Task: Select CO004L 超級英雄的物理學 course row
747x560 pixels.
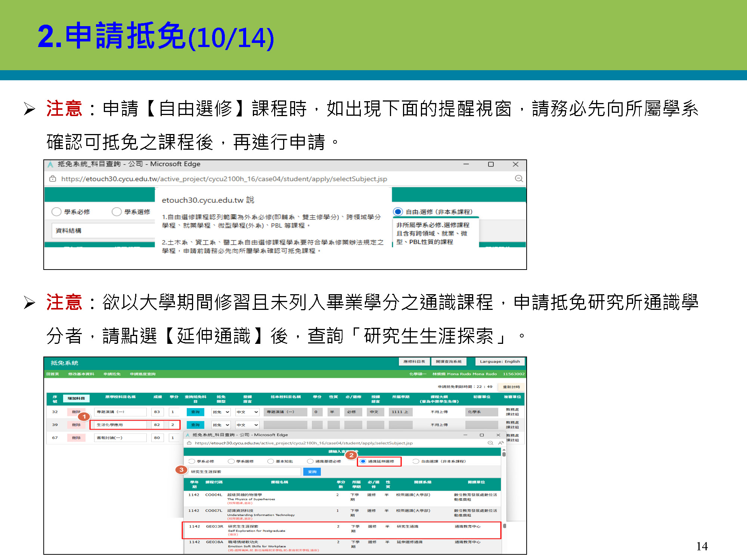Action: coord(342,499)
